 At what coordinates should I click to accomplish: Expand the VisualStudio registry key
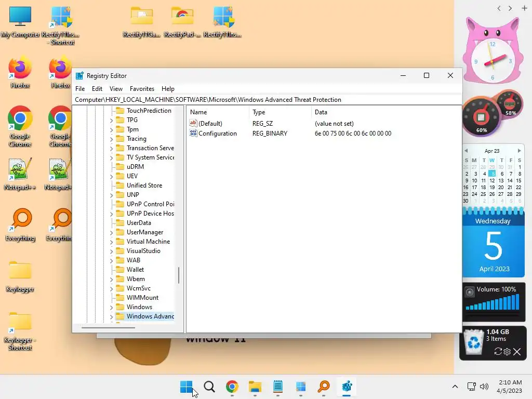click(x=111, y=251)
